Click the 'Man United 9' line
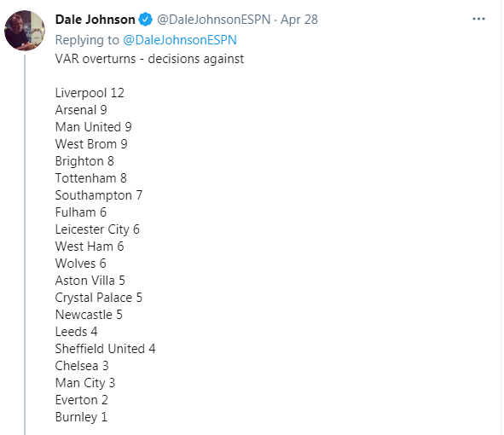Viewport: 504px width, 435px height. coord(94,127)
